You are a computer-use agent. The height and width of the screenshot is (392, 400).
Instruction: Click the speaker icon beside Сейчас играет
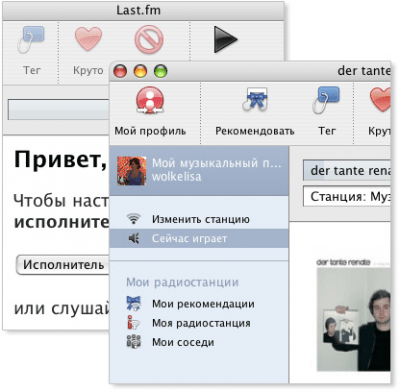click(134, 238)
